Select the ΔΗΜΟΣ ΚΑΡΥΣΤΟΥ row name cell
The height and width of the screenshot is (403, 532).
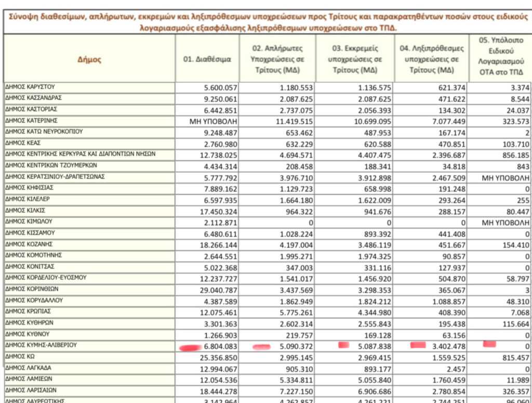pyautogui.click(x=30, y=87)
